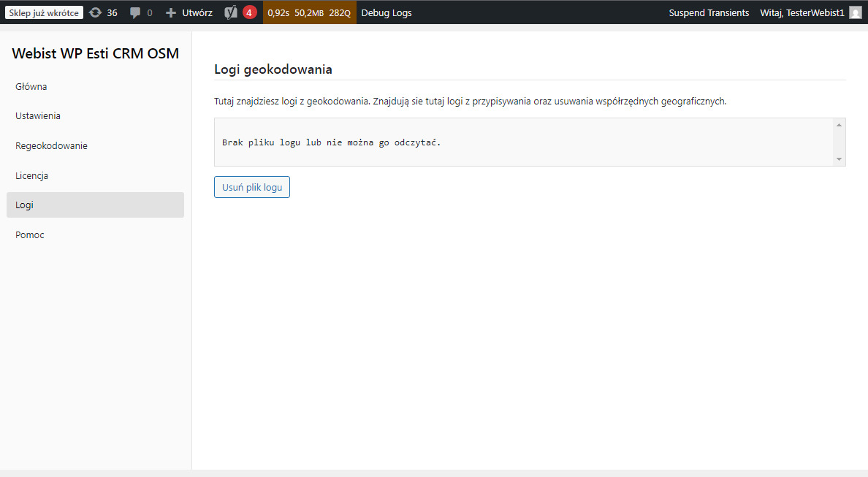868x477 pixels.
Task: Open the comments bubble icon
Action: [135, 12]
